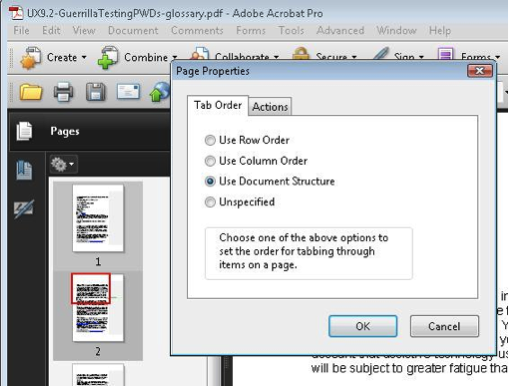
Task: Expand the Sign dropdown arrow
Action: point(421,57)
